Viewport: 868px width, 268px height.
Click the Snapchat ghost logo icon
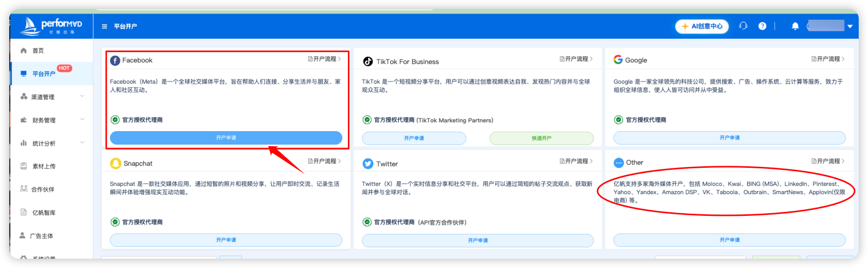[x=116, y=163]
